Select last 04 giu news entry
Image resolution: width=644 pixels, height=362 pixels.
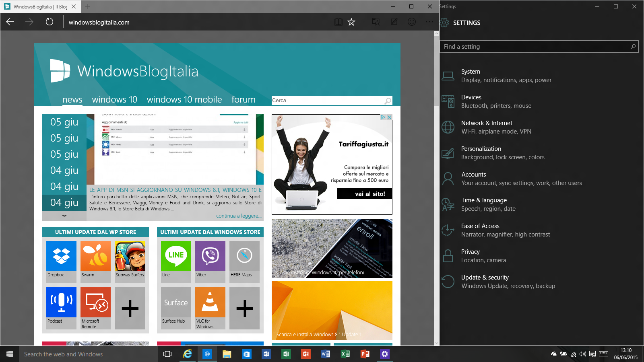tap(64, 202)
